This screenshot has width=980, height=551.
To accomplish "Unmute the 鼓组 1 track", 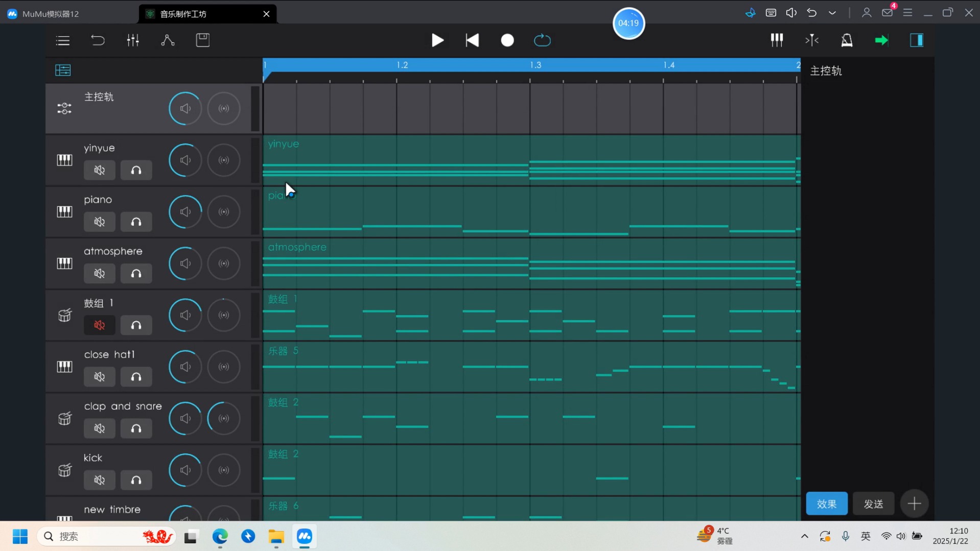I will (x=100, y=325).
